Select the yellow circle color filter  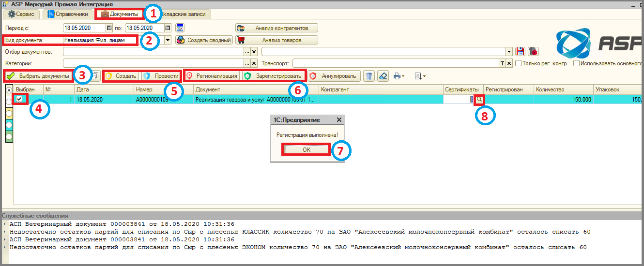pos(9,113)
